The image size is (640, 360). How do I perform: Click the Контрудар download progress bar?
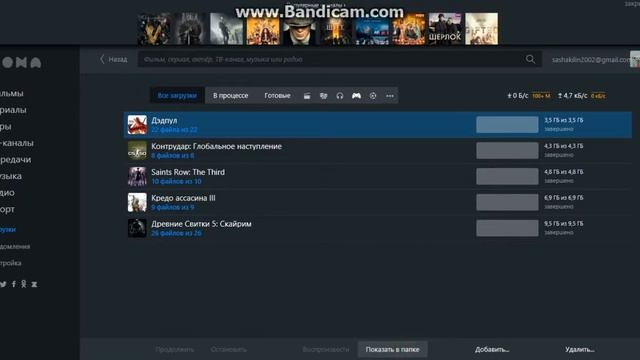click(x=507, y=150)
